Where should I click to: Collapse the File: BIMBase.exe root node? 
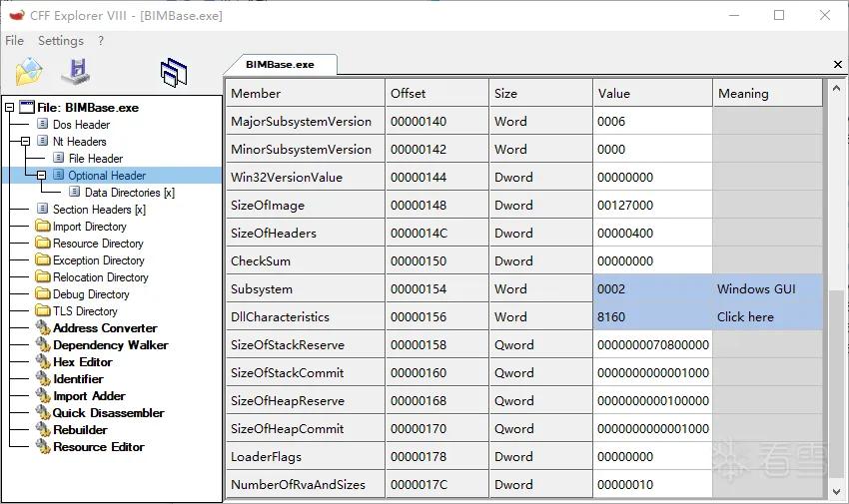(9, 107)
